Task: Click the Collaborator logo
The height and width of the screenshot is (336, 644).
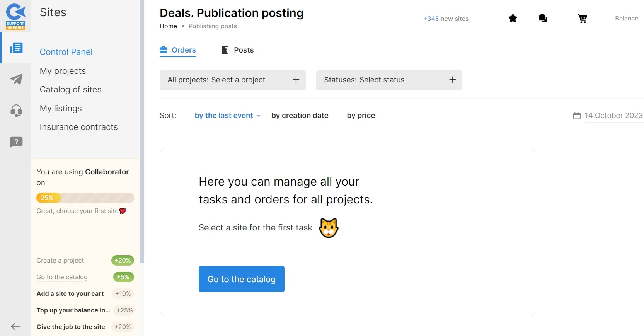Action: coord(15,16)
